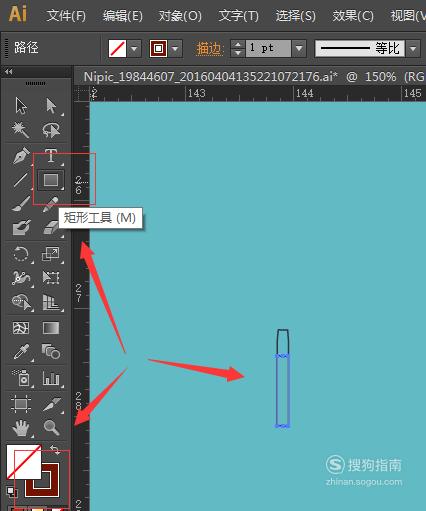Open the fill color dropdown arrow
This screenshot has height=511, width=426.
134,49
